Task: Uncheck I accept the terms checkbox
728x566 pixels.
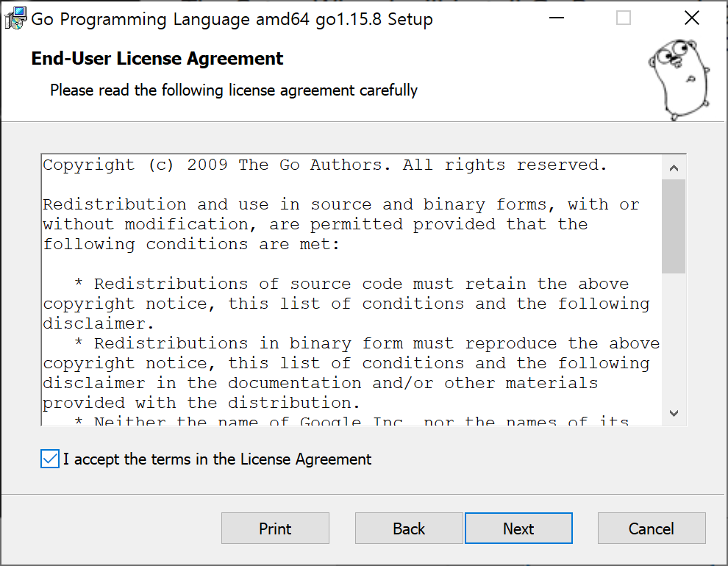Action: coord(50,459)
